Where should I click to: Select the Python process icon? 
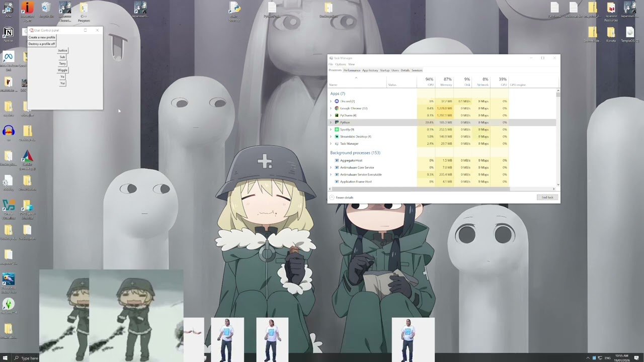click(x=337, y=122)
